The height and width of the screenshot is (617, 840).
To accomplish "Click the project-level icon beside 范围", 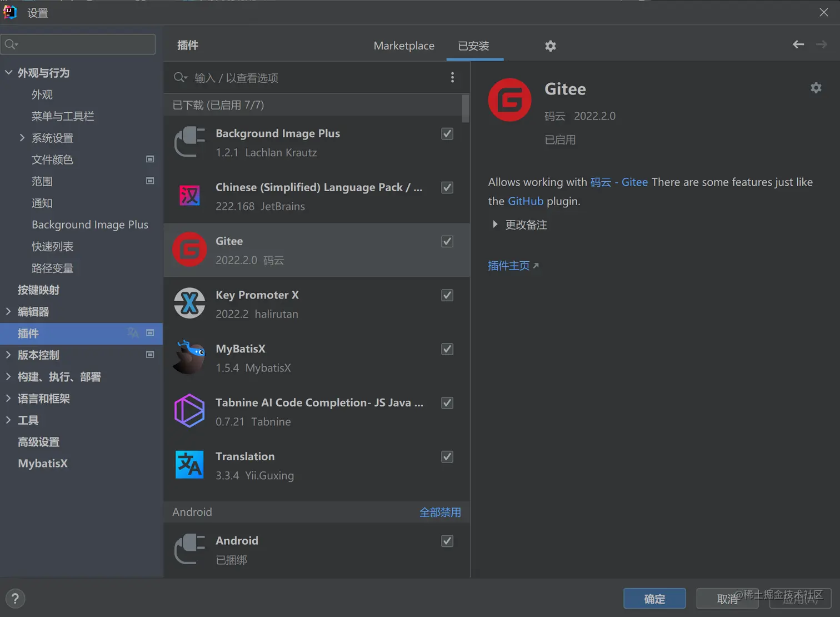I will click(x=150, y=181).
